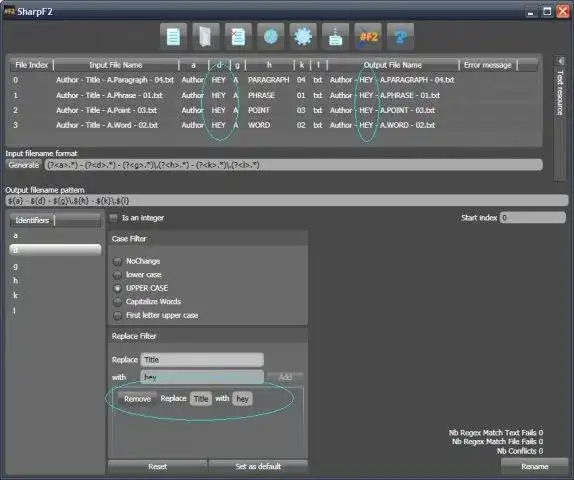
Task: Toggle the 'Is an integer' checkbox
Action: [113, 218]
